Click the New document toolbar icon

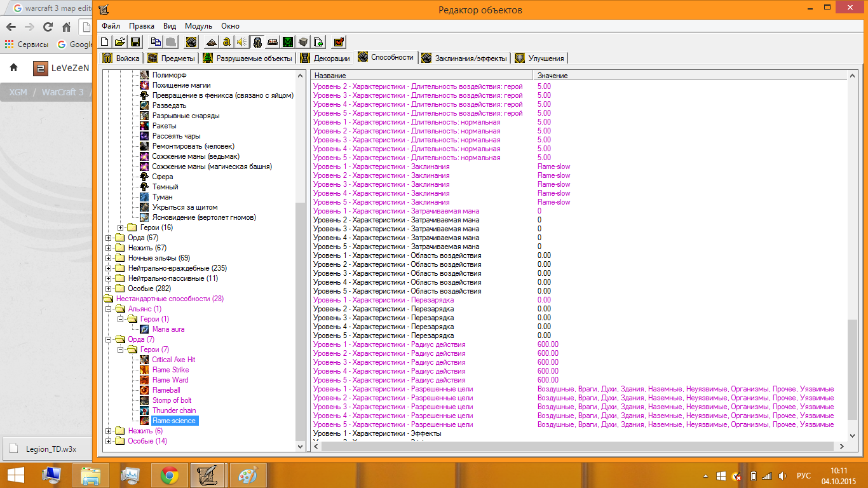point(105,42)
